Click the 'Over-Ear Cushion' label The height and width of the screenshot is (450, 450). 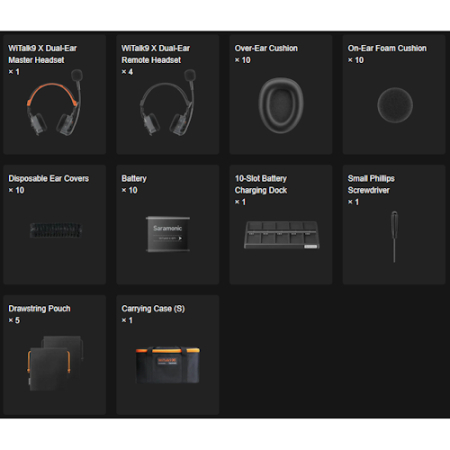coord(266,48)
